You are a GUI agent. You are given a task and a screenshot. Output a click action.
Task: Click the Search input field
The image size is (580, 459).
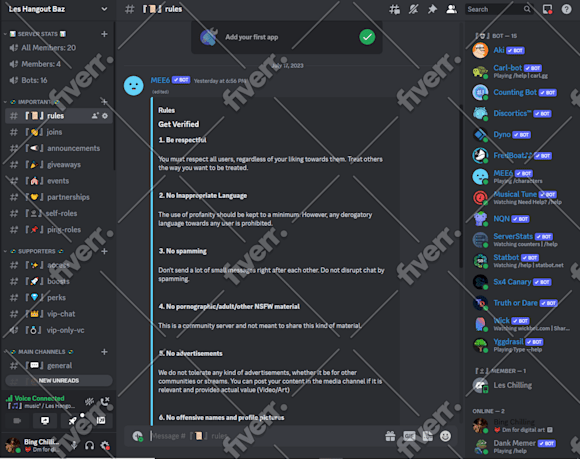pos(499,9)
